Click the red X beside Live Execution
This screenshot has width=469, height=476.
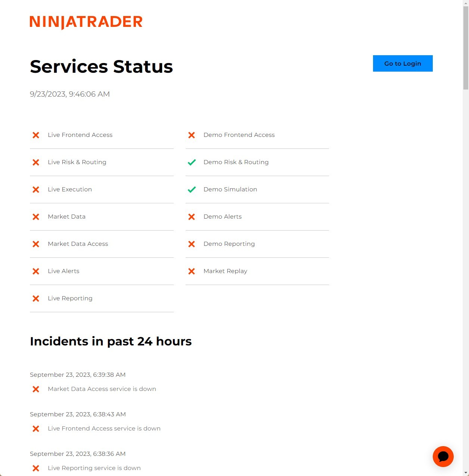click(36, 190)
